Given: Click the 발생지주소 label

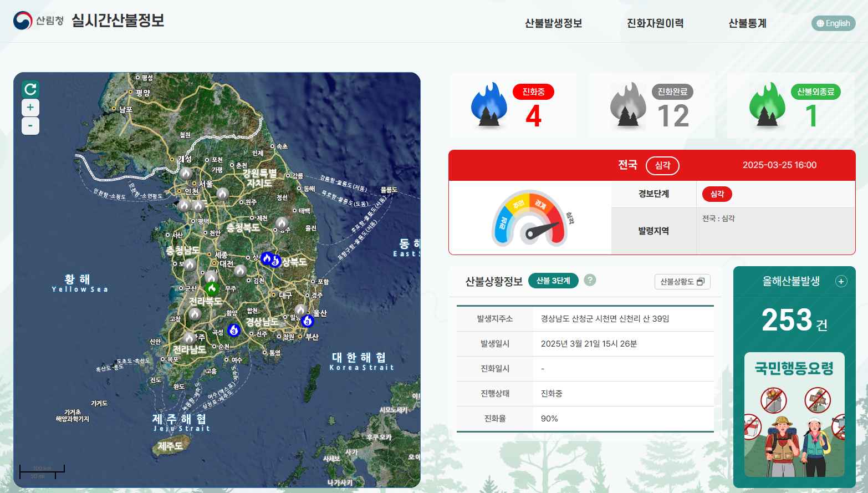Looking at the screenshot, I should (x=495, y=319).
